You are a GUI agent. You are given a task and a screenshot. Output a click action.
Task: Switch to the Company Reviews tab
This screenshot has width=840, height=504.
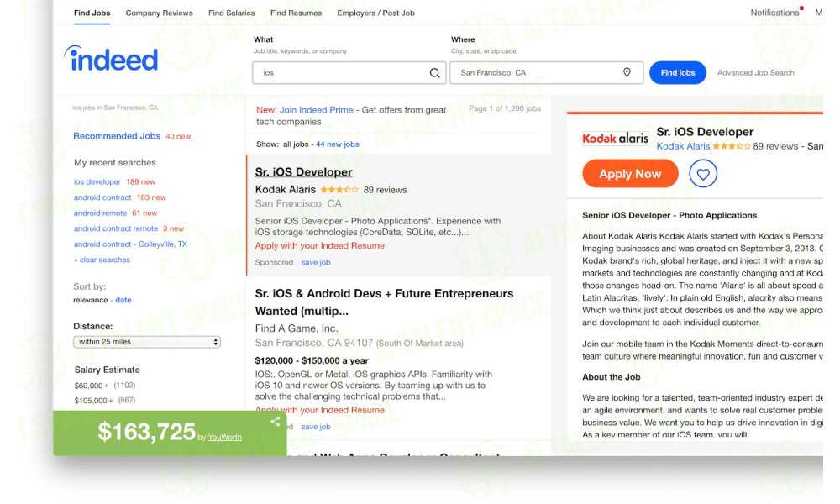click(159, 13)
